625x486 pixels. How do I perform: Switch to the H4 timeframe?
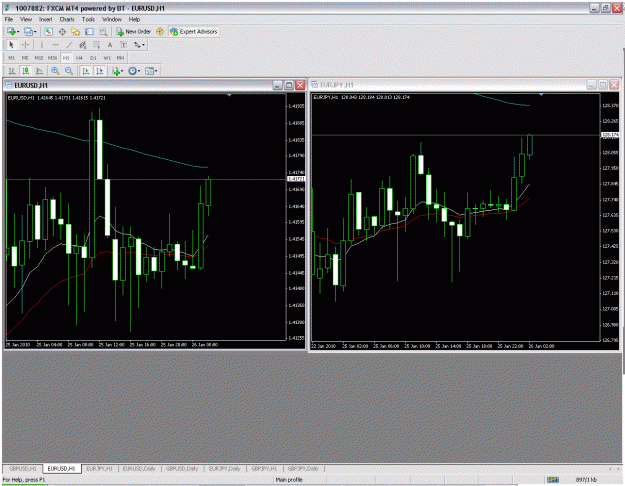[x=79, y=58]
